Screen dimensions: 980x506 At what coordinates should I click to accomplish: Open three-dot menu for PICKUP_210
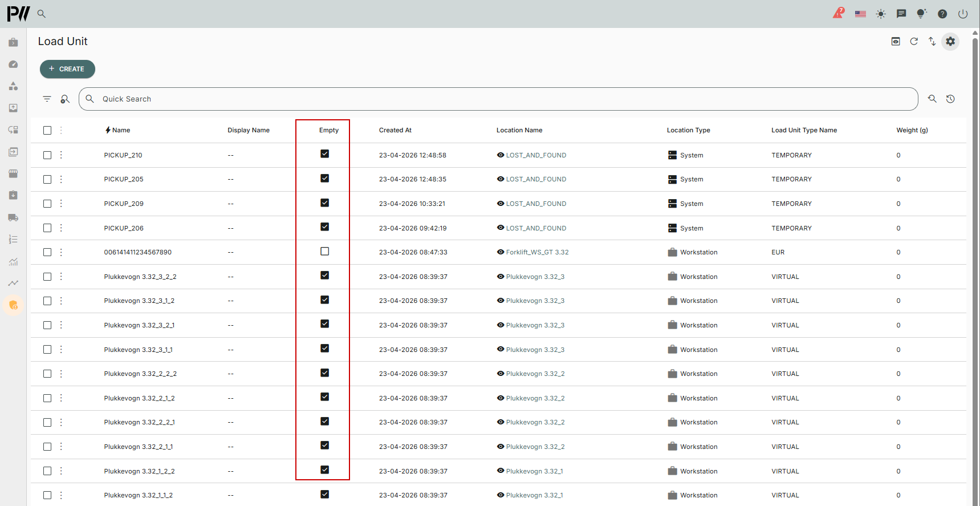tap(61, 155)
